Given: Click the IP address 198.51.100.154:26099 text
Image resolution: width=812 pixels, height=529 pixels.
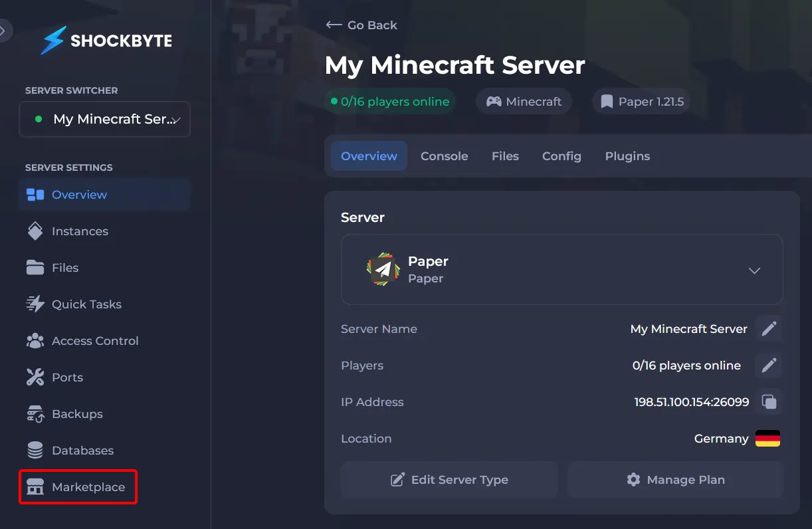Looking at the screenshot, I should tap(692, 402).
